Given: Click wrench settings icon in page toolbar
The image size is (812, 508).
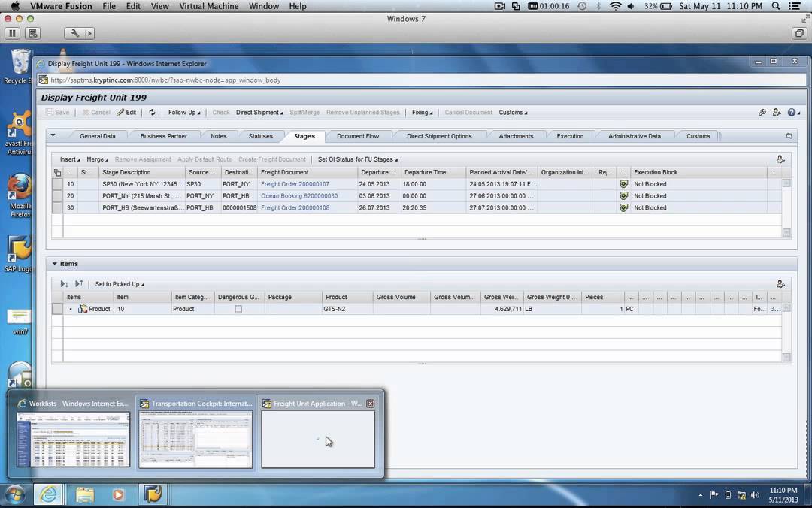Looking at the screenshot, I should [x=762, y=113].
